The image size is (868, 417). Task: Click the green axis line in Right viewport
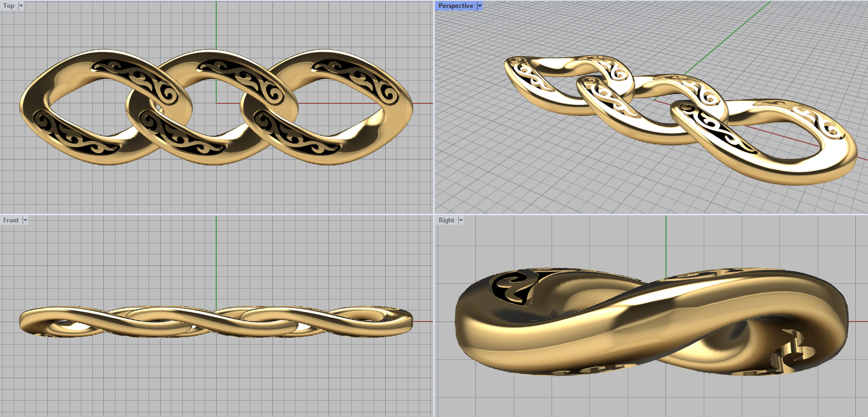click(x=666, y=244)
